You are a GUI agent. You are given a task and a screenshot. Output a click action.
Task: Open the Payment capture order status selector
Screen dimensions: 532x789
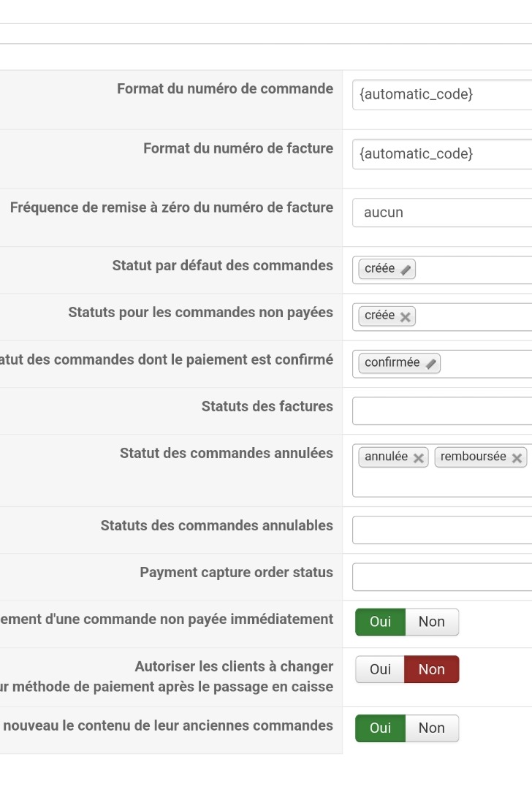click(x=442, y=576)
